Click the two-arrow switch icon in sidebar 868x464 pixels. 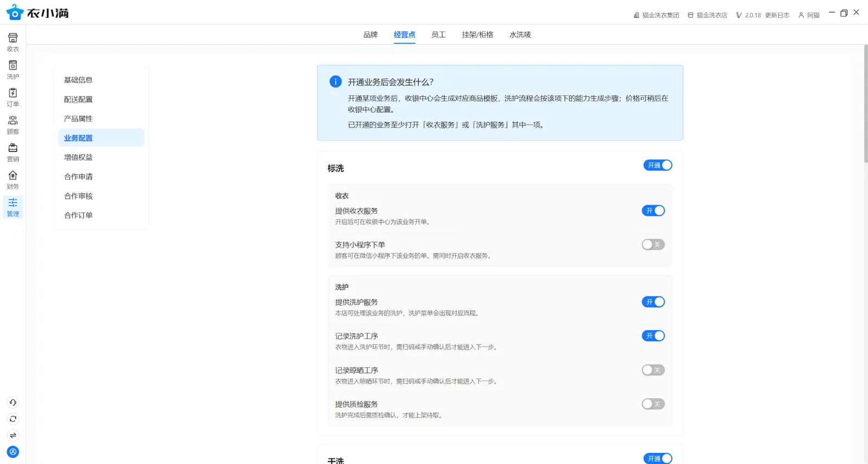(13, 435)
